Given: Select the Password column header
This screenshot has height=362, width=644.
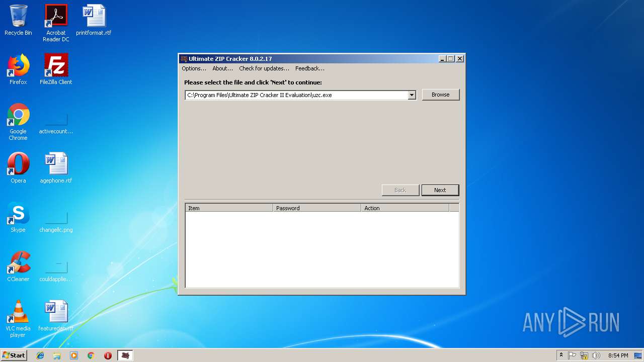Looking at the screenshot, I should (x=317, y=208).
